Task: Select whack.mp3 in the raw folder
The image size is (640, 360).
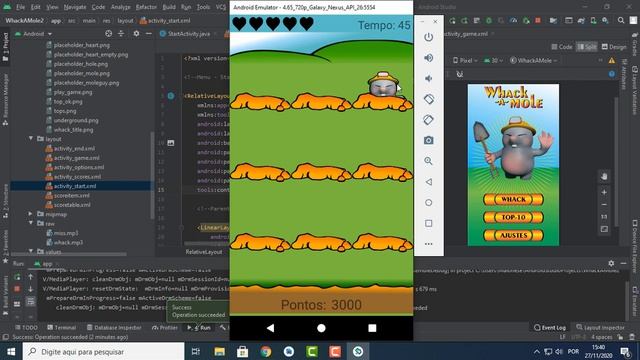Action: click(68, 242)
